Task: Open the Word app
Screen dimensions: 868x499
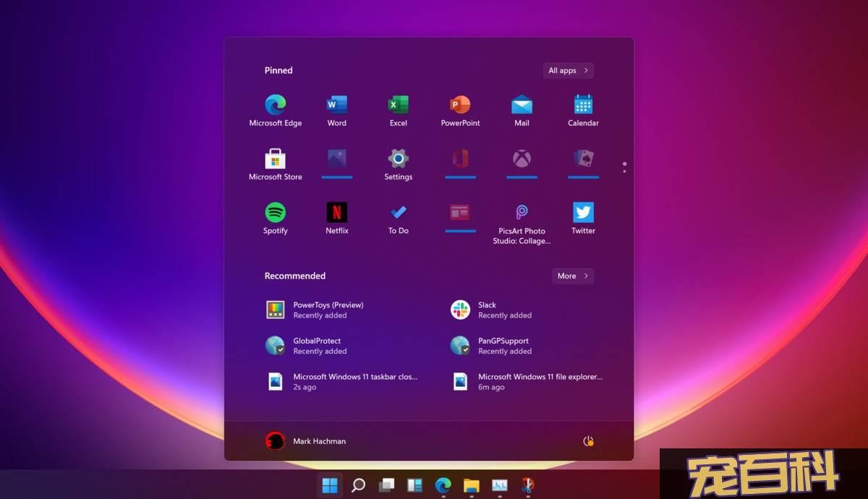Action: pyautogui.click(x=337, y=105)
